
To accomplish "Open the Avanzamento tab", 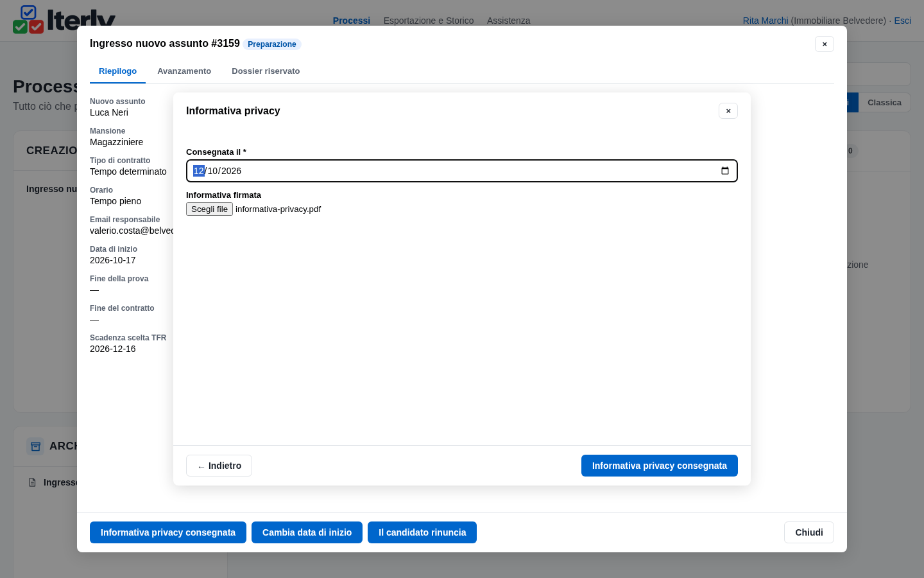I will pos(184,71).
